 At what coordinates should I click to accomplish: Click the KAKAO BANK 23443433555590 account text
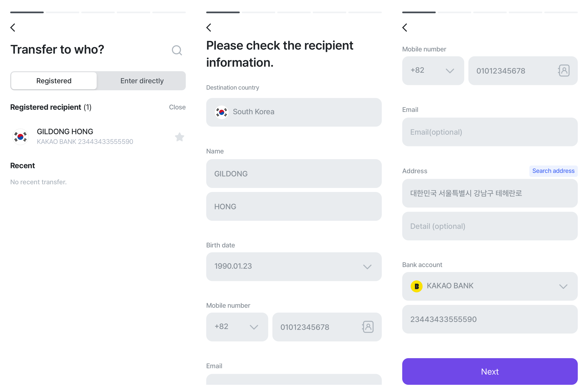[85, 142]
